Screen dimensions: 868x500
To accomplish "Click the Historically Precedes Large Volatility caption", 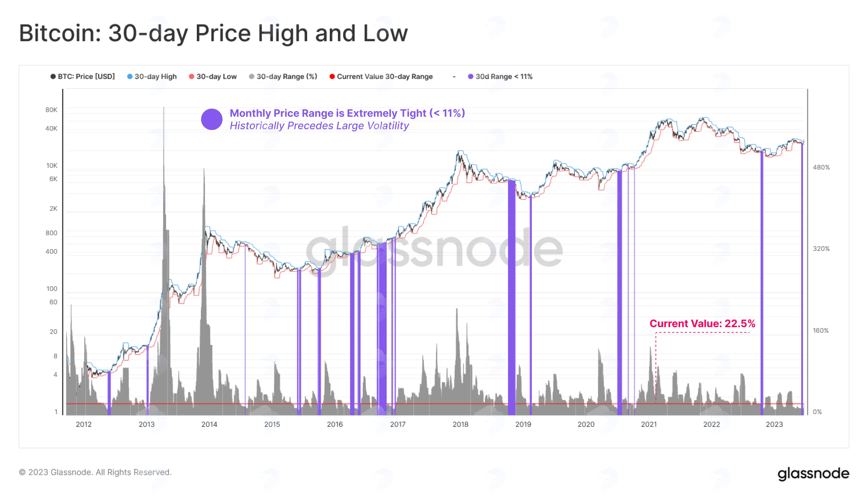I will point(319,126).
